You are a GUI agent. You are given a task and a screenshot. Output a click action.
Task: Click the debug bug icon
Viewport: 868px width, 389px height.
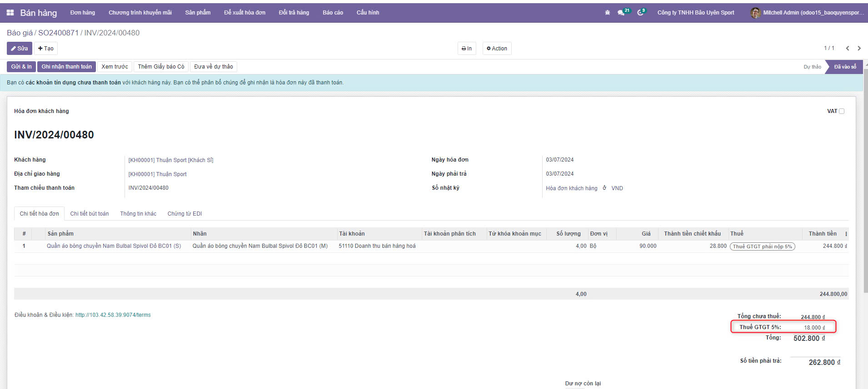coord(608,13)
